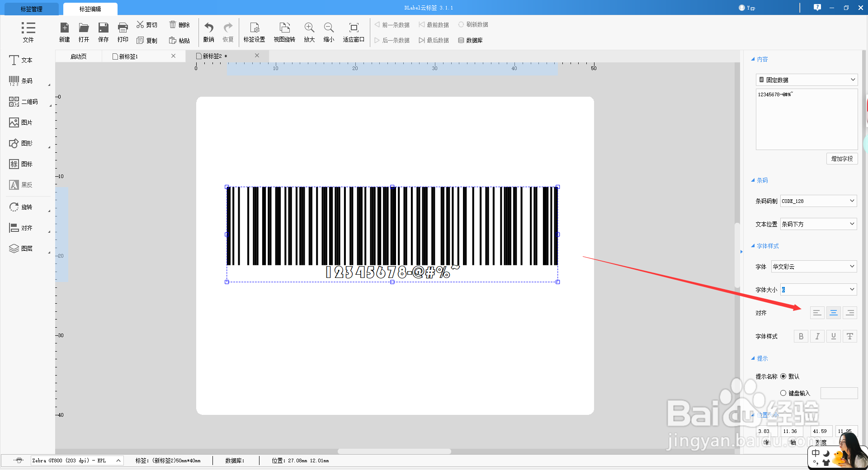Jump to 最前数据 first record

[x=434, y=25]
